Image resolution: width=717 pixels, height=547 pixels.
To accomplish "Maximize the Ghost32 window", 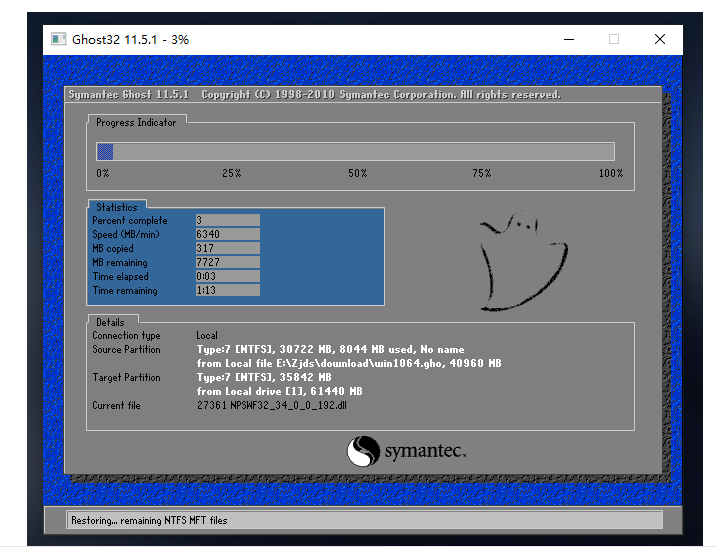I will pyautogui.click(x=613, y=39).
